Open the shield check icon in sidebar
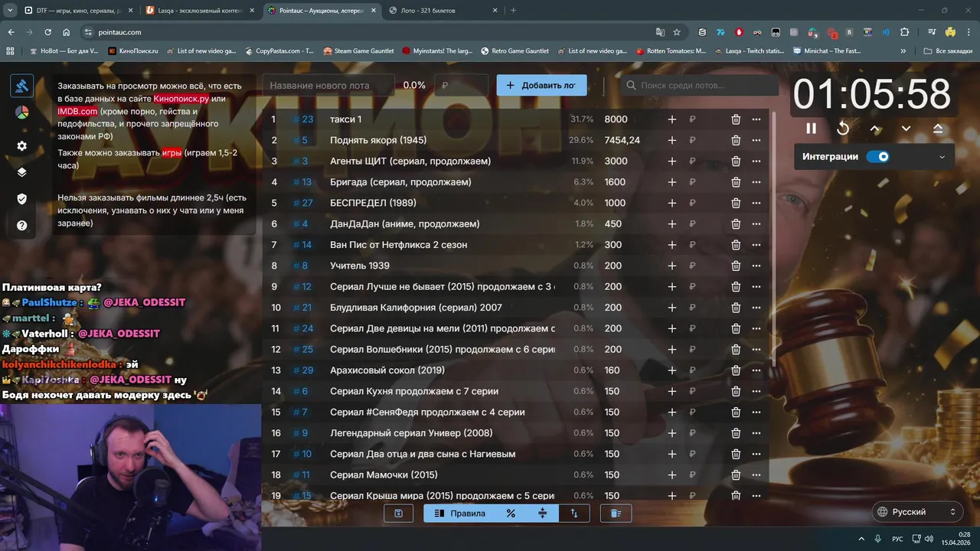The height and width of the screenshot is (551, 980). tap(21, 199)
